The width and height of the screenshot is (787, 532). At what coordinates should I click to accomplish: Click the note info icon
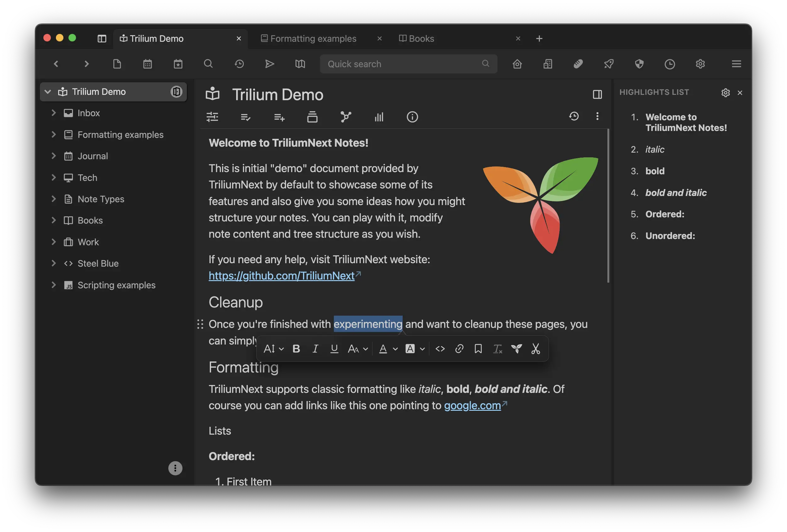(x=412, y=117)
